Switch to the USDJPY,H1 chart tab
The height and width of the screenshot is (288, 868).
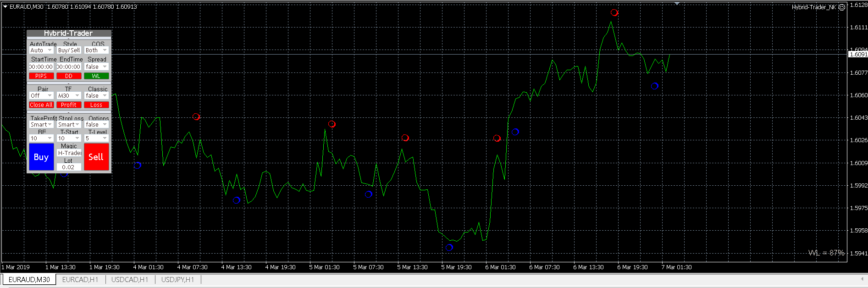[x=177, y=279]
